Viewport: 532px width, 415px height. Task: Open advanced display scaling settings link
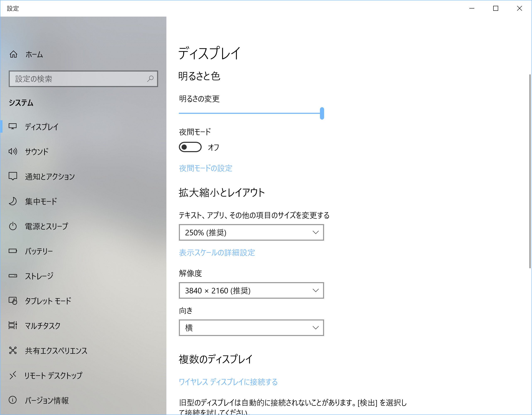(x=217, y=253)
